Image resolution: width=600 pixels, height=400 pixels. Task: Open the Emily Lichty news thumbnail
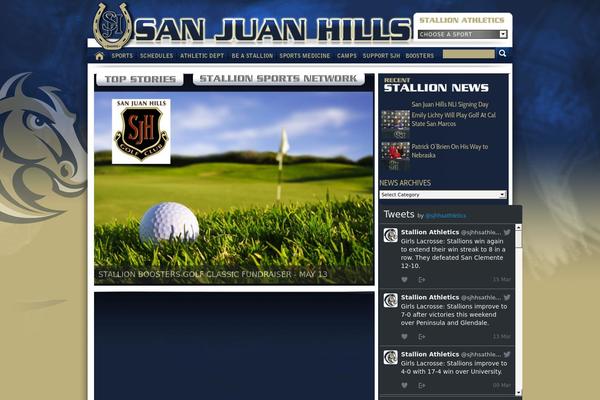pyautogui.click(x=395, y=124)
